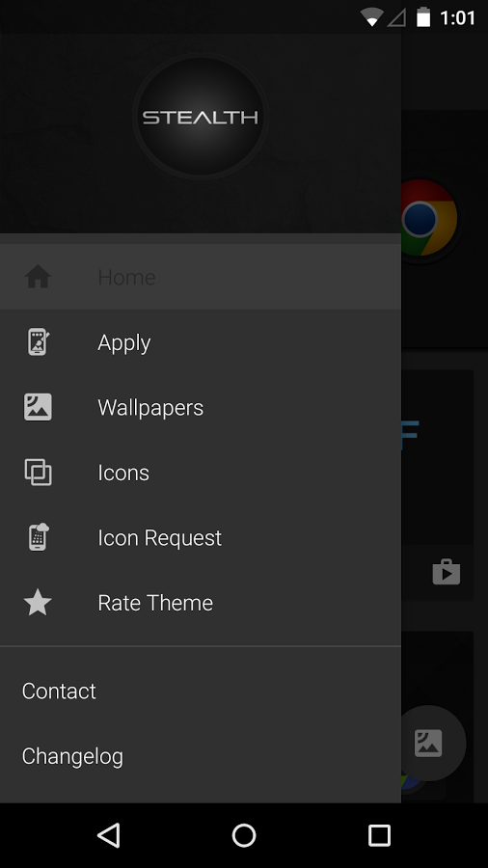Tap the Icons overlapping squares icon
The image size is (488, 868).
pos(38,473)
